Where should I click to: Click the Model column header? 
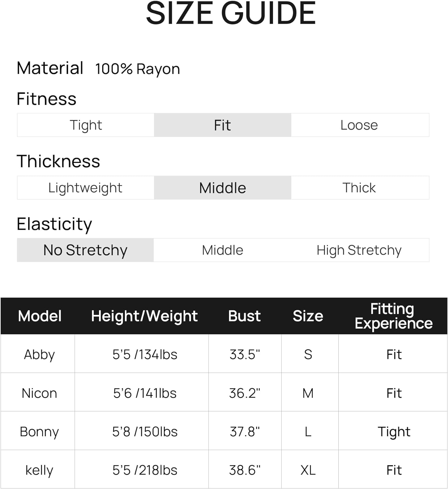pos(40,316)
